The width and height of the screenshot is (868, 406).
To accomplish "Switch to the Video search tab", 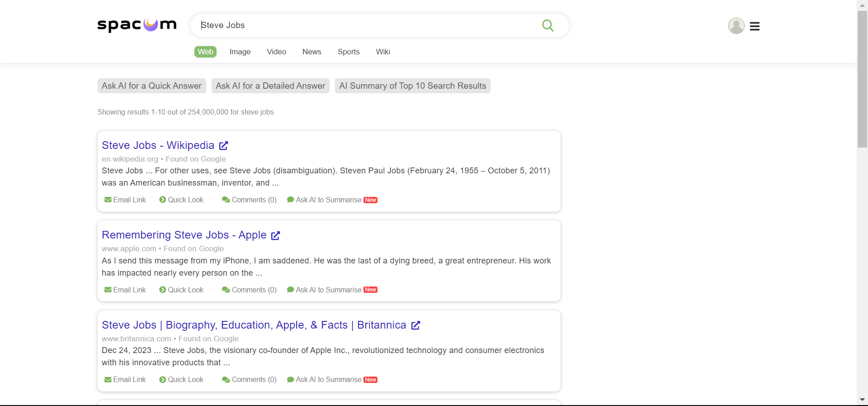I will pos(277,52).
